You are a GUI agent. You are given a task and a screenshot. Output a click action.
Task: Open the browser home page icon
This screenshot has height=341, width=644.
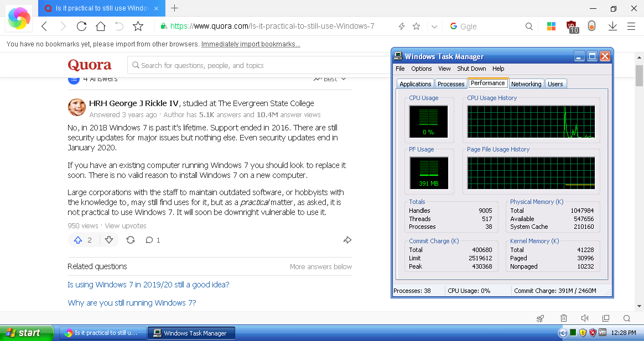click(x=101, y=27)
